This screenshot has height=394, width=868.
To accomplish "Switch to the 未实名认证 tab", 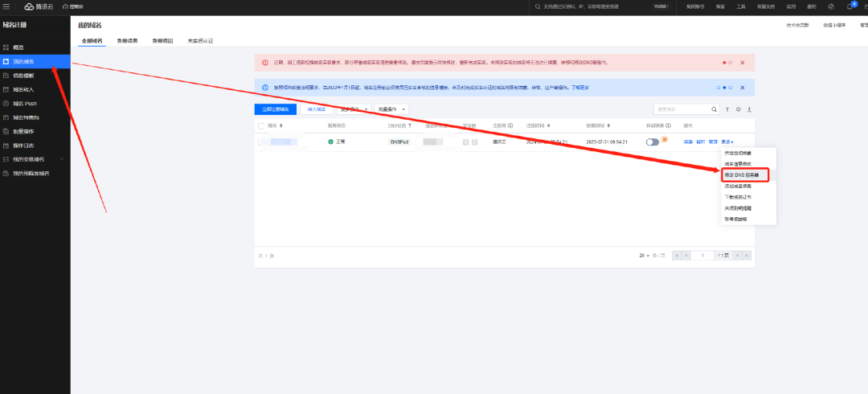I will click(200, 39).
